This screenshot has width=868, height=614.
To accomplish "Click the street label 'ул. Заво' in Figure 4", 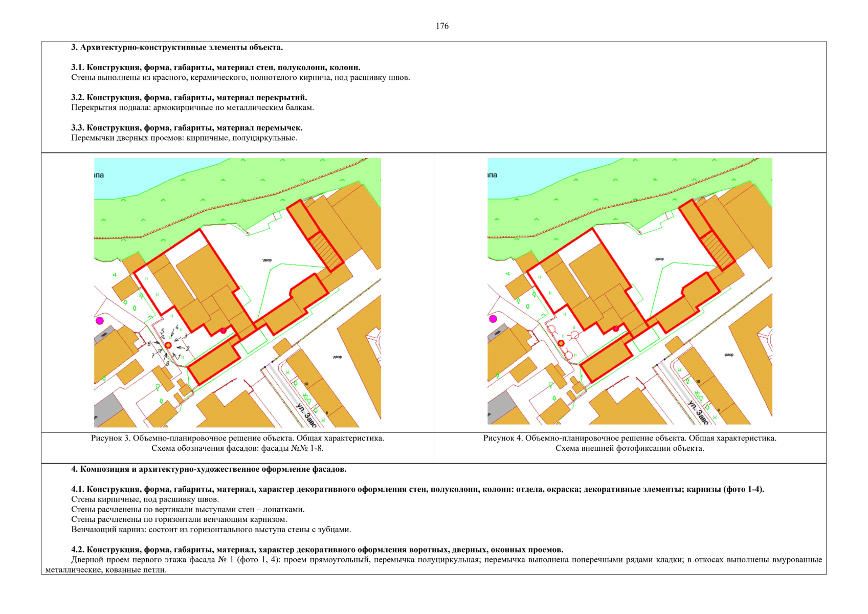I will pos(698,412).
